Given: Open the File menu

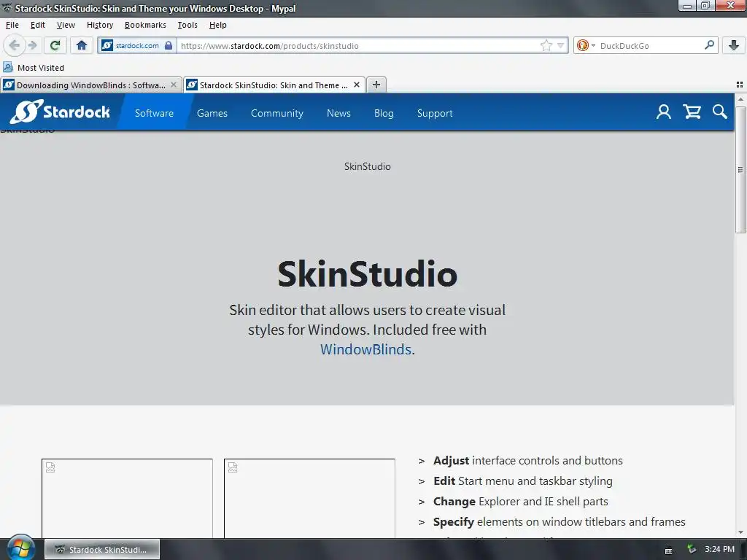Looking at the screenshot, I should [x=12, y=25].
